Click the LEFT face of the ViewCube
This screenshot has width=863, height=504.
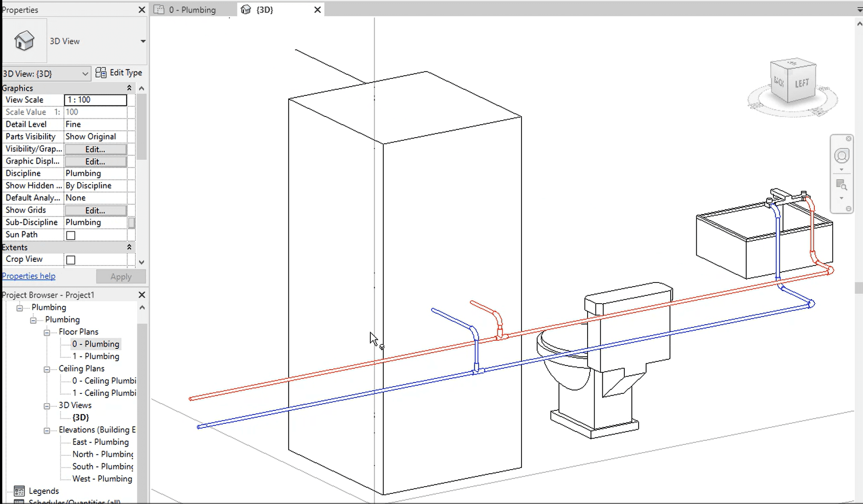tap(801, 83)
